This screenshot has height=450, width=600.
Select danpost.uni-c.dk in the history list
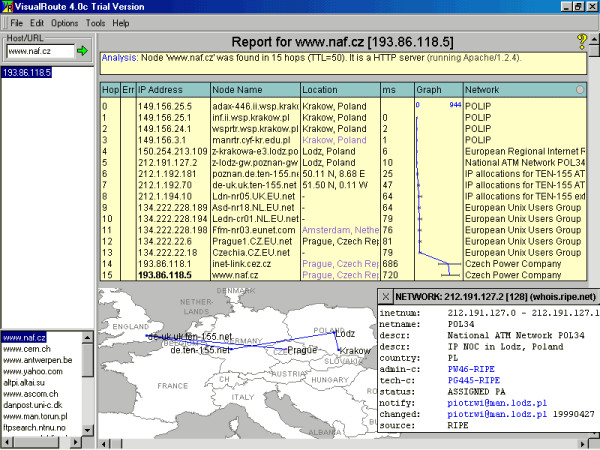[x=33, y=405]
